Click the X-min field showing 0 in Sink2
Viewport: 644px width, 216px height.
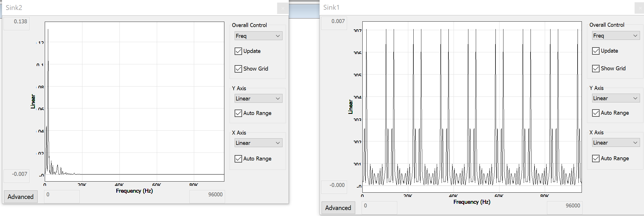tap(62, 196)
